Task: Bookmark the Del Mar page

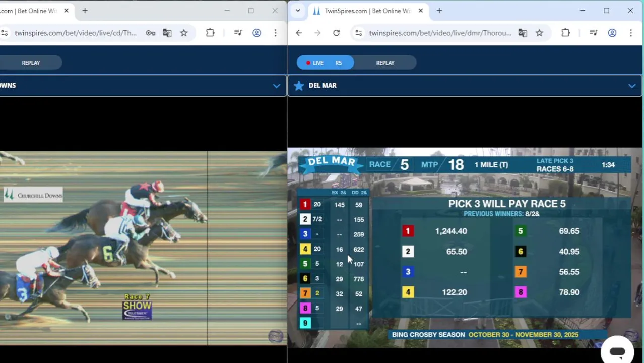Action: pos(539,33)
